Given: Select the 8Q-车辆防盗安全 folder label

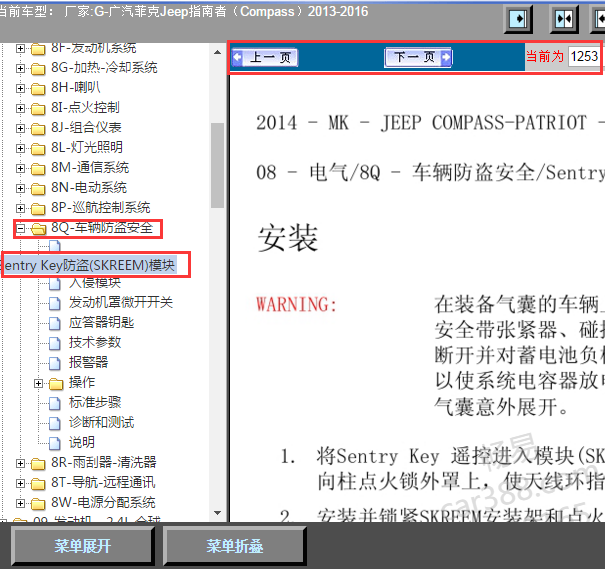Looking at the screenshot, I should [x=102, y=228].
